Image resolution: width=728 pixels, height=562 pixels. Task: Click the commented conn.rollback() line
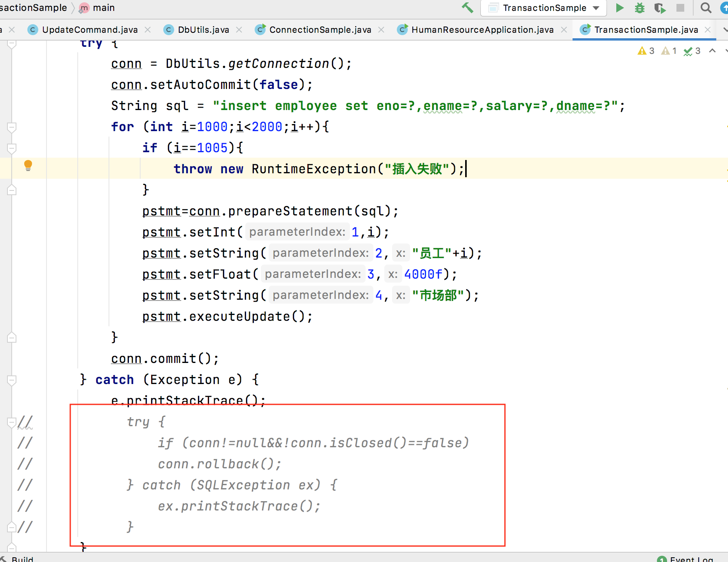click(219, 464)
